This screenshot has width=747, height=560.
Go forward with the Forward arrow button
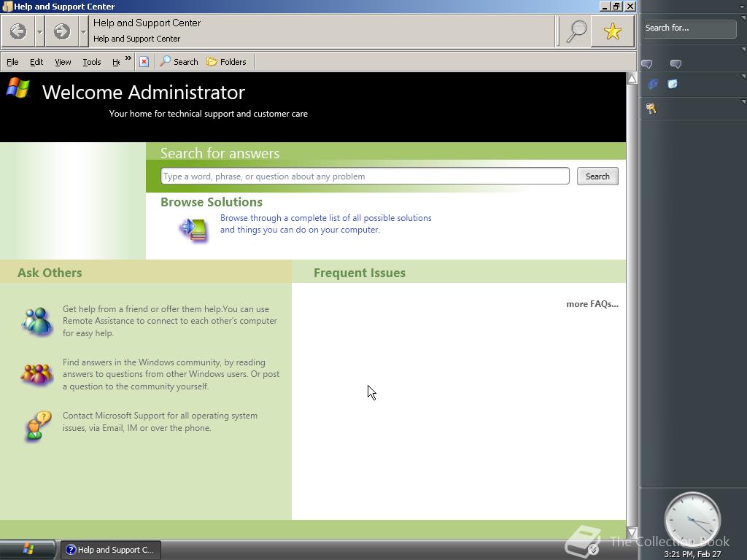(61, 31)
